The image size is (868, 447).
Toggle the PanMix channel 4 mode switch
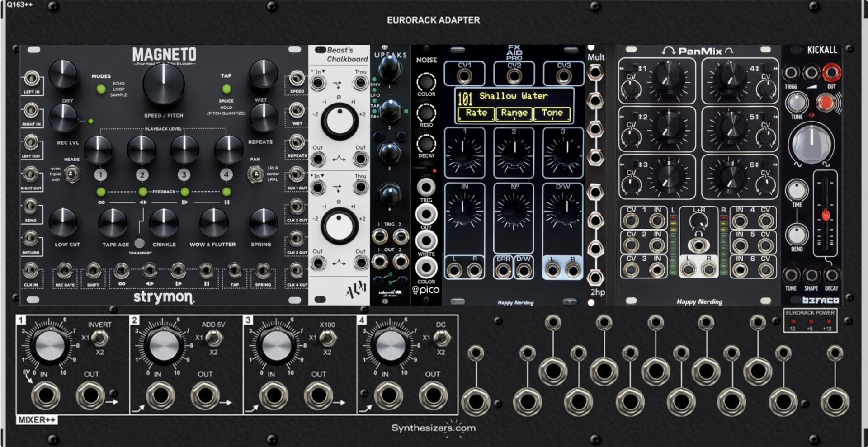[765, 68]
